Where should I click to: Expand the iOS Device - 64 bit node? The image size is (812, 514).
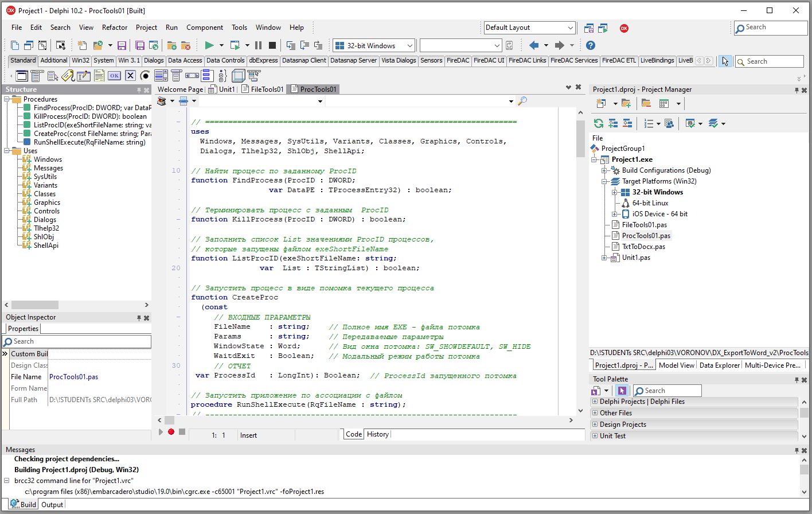coord(614,214)
